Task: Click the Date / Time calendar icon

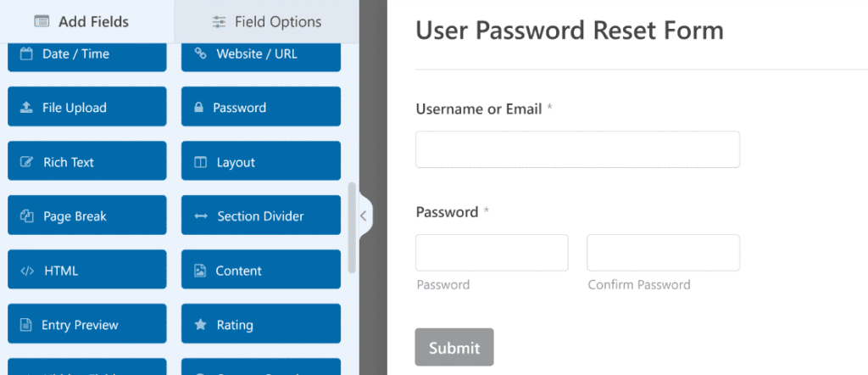Action: [x=26, y=53]
